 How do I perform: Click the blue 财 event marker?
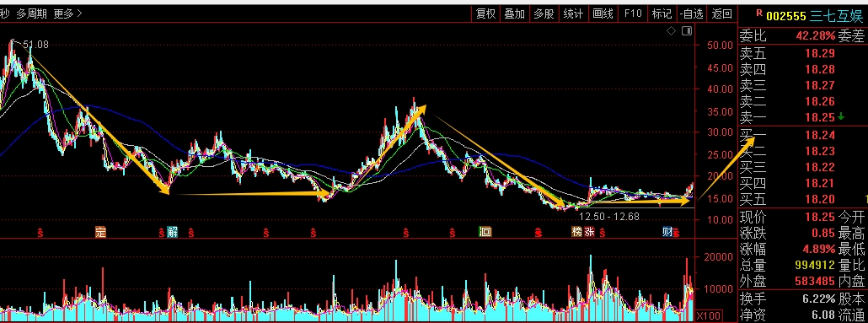pos(668,232)
